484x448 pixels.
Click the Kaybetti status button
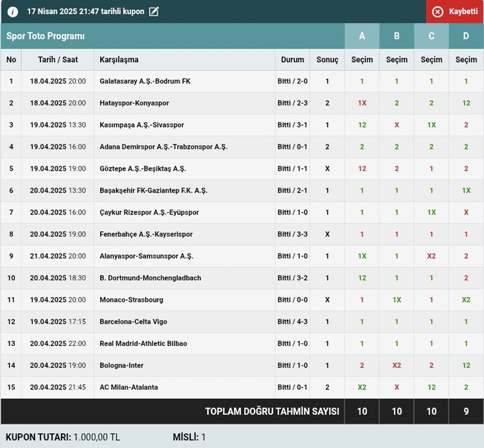point(455,12)
